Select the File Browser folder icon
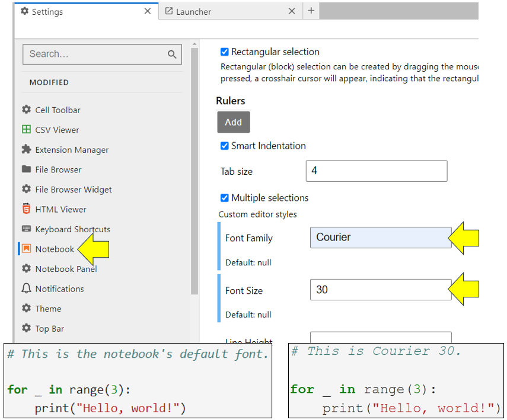507x420 pixels. tap(26, 169)
